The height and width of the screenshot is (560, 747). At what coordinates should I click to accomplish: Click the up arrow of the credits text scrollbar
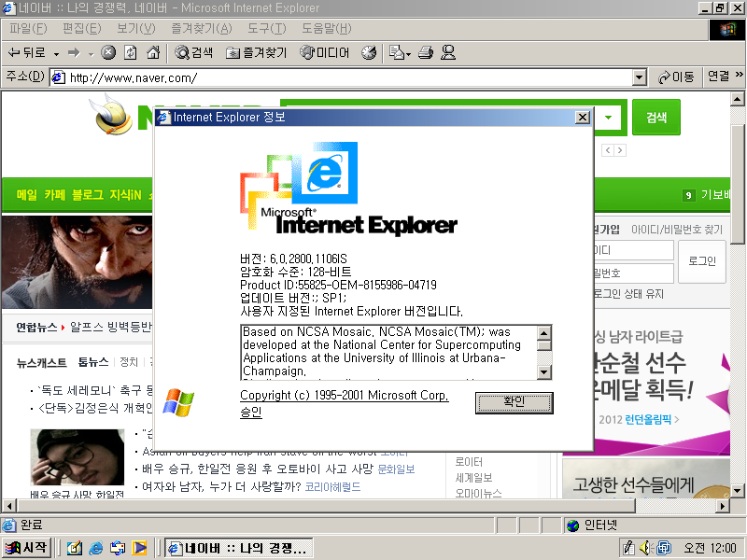[544, 332]
